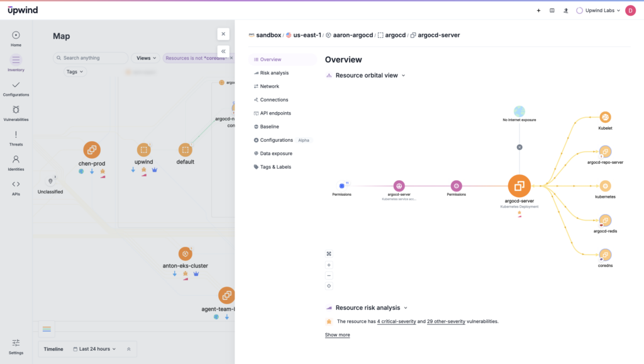Click the left Permissions node with badge
The image size is (644, 364).
[x=341, y=186]
